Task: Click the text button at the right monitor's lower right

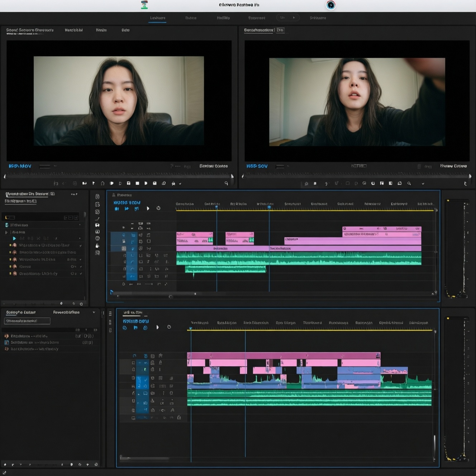Action: click(453, 166)
